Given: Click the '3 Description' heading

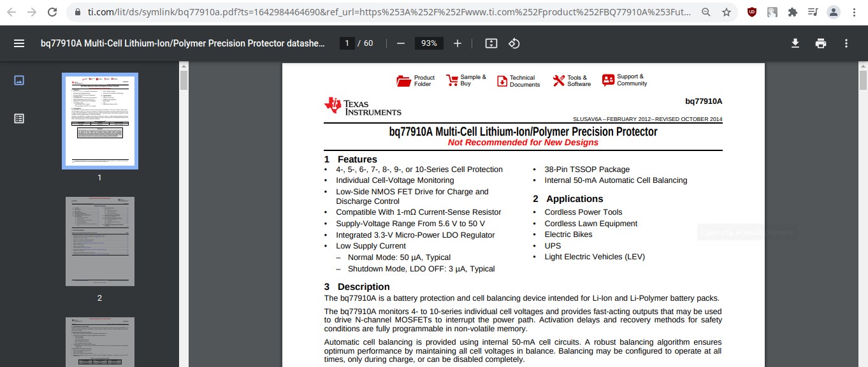Looking at the screenshot, I should point(357,287).
